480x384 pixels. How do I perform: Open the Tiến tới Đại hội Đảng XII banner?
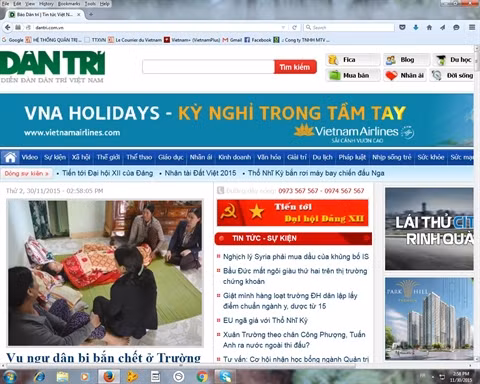point(293,213)
